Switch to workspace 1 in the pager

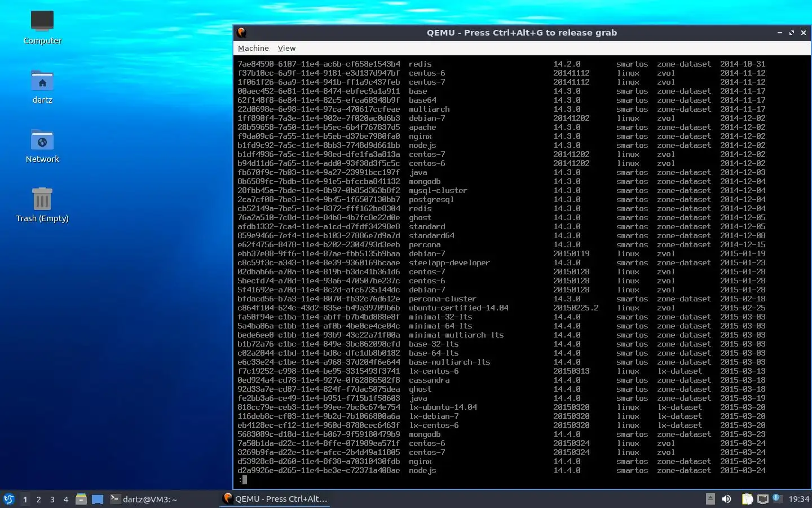point(25,499)
